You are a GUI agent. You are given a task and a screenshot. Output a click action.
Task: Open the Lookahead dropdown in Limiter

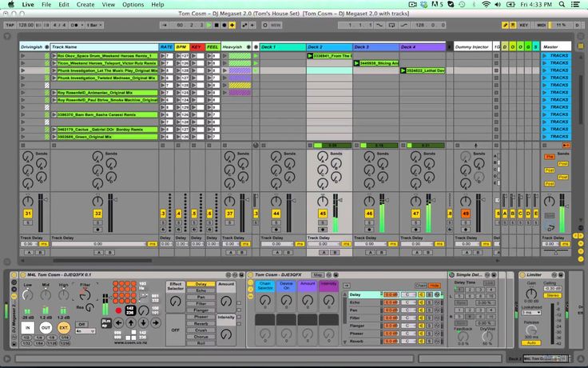coord(531,313)
